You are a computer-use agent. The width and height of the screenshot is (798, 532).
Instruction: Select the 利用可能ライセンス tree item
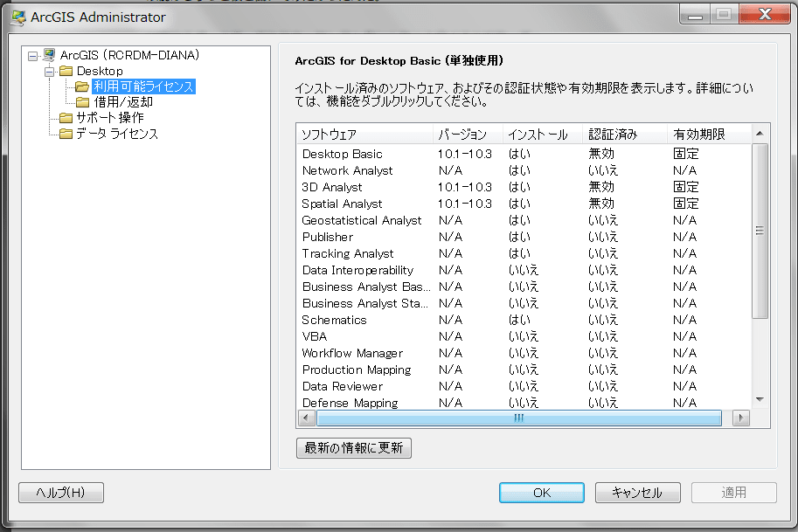(143, 86)
